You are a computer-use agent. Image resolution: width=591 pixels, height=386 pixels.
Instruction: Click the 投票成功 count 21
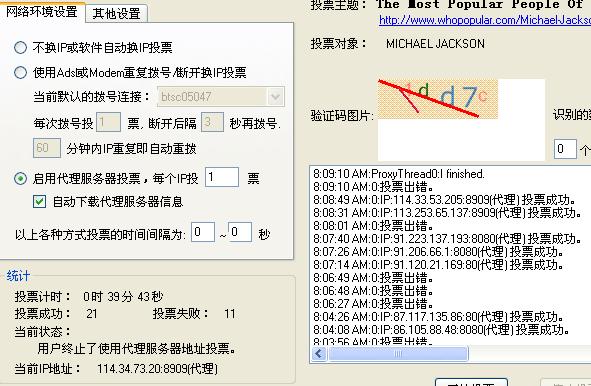click(x=92, y=314)
